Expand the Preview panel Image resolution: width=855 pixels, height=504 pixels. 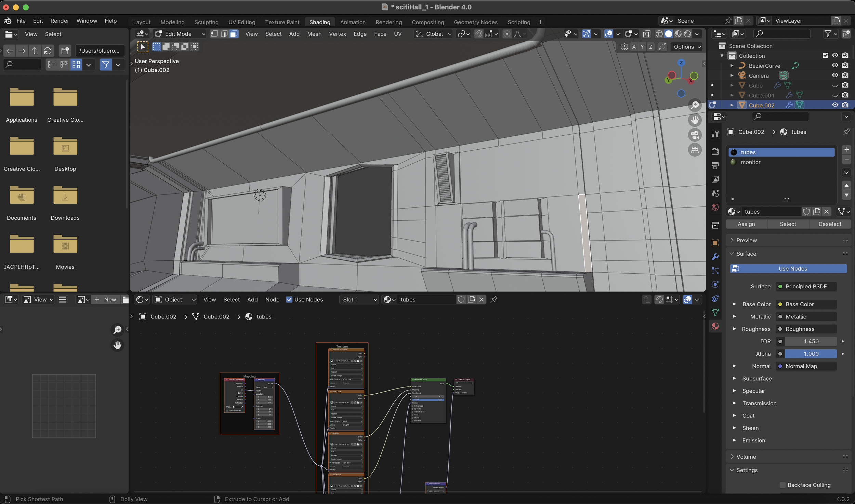point(746,240)
